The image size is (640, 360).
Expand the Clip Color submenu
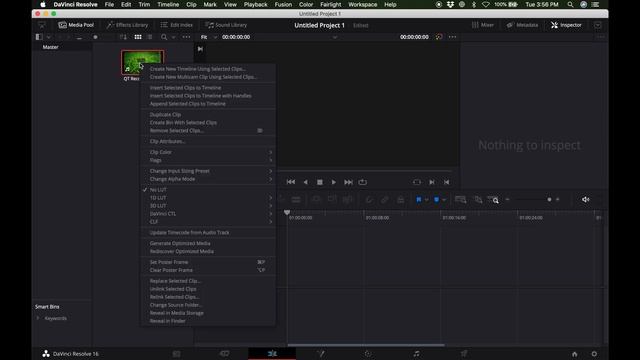tap(208, 152)
